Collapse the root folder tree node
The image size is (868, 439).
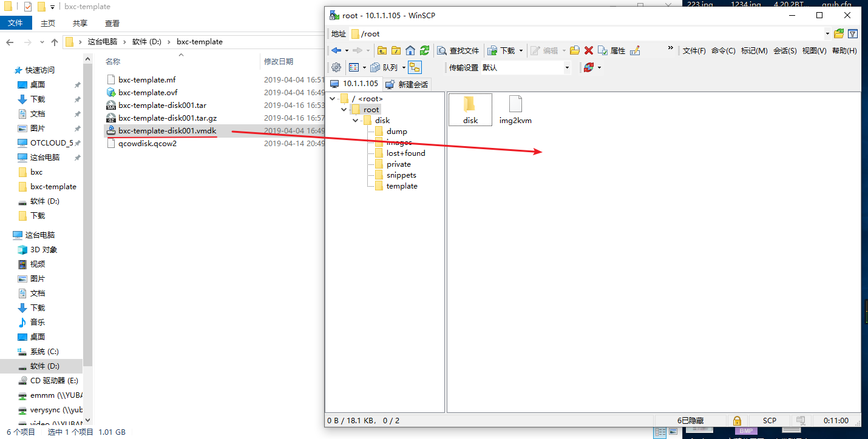[344, 109]
